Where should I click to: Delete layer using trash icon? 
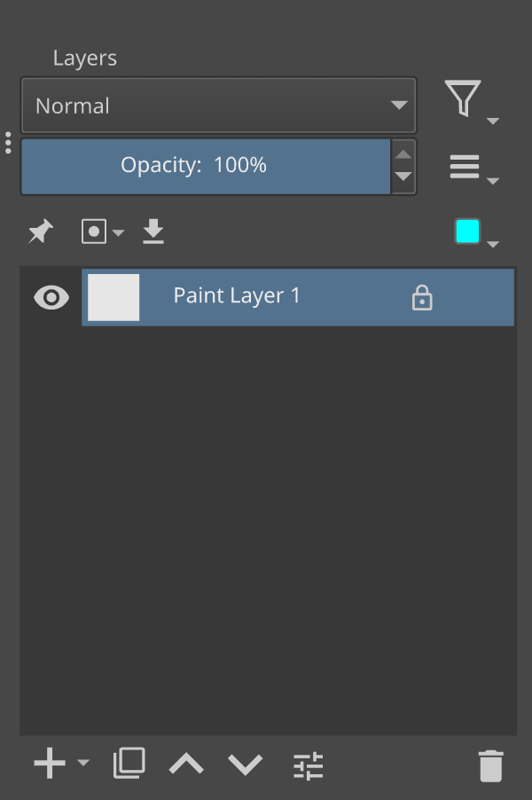(x=490, y=765)
